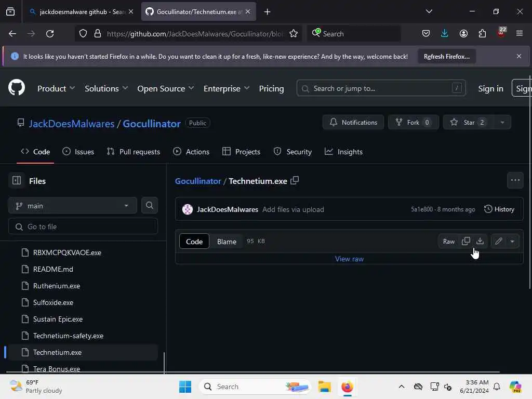Download the raw Technetium.exe file
The height and width of the screenshot is (399, 532).
pos(480,241)
